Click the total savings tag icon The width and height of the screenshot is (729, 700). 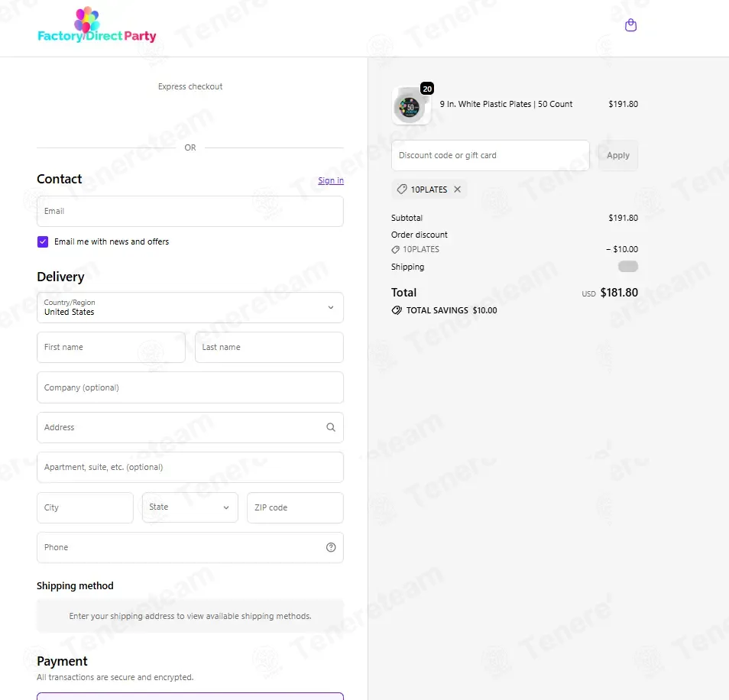pyautogui.click(x=397, y=310)
